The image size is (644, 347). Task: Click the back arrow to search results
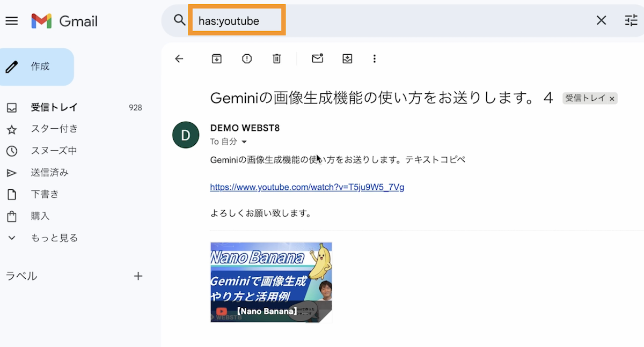pyautogui.click(x=179, y=59)
